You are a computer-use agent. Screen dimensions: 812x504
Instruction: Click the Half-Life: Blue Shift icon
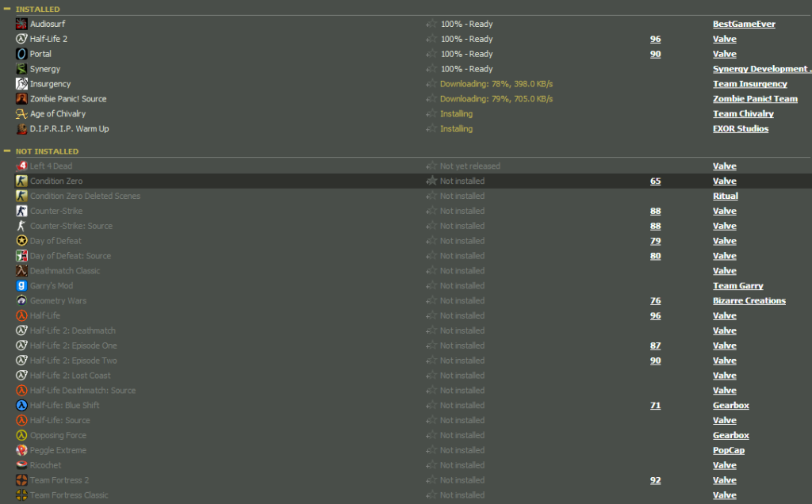tap(21, 406)
